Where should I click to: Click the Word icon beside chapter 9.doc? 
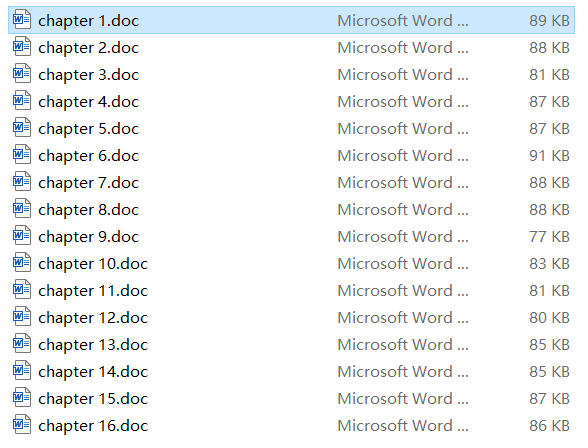pos(22,235)
